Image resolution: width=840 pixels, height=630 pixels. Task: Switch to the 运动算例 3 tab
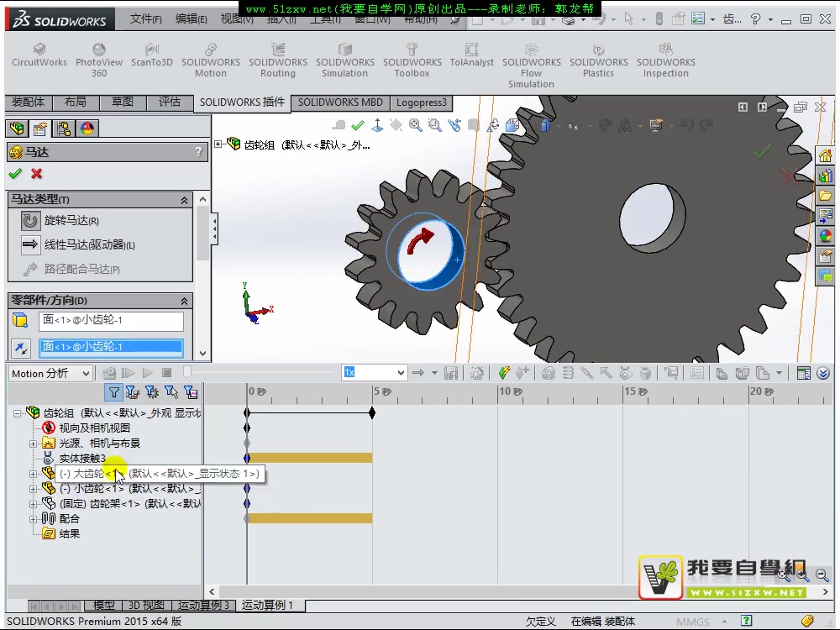tap(202, 606)
